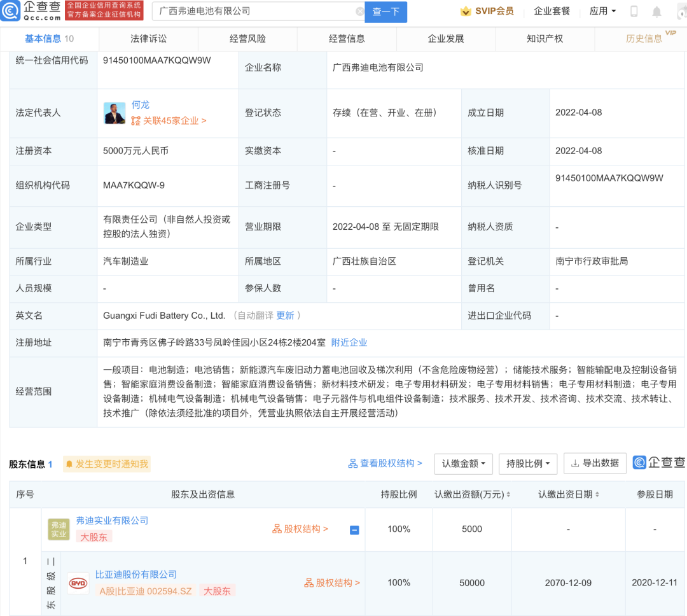
Task: Click 更新 next to English name
Action: click(x=285, y=316)
